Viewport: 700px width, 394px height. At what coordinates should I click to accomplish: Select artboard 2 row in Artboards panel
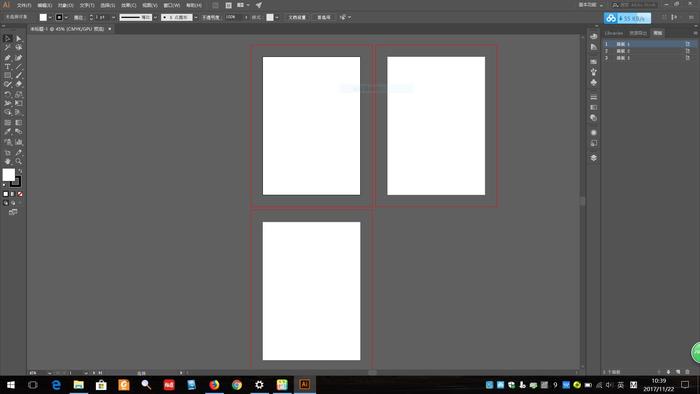click(x=649, y=51)
